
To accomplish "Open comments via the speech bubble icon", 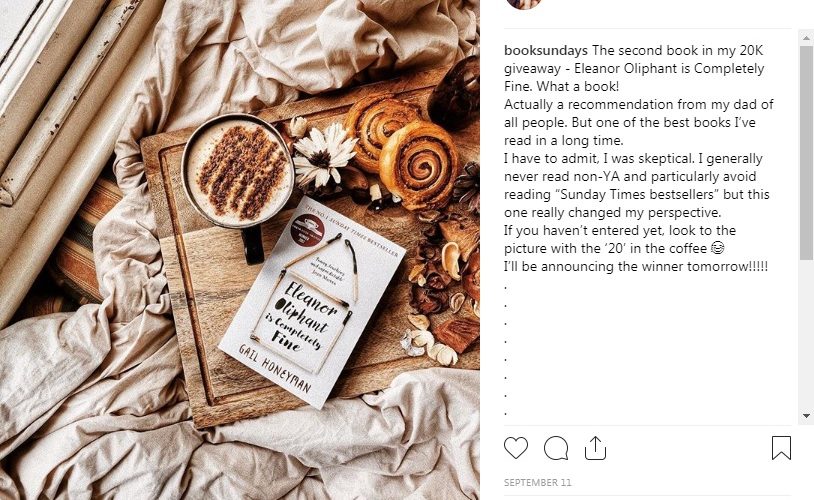I will (556, 448).
